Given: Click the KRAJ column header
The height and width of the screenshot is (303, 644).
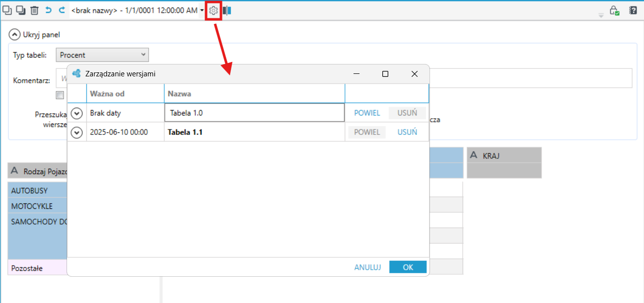Looking at the screenshot, I should pos(504,156).
